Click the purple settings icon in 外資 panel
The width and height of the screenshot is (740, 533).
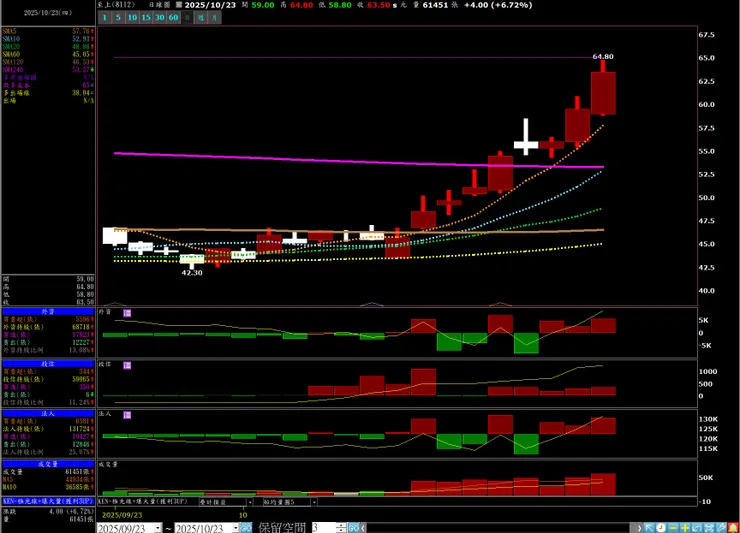pyautogui.click(x=127, y=313)
